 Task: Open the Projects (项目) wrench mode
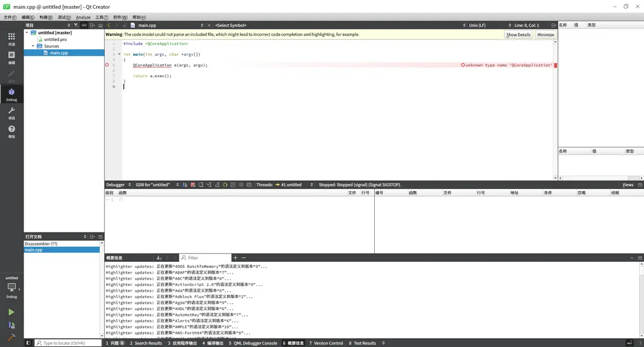12,113
